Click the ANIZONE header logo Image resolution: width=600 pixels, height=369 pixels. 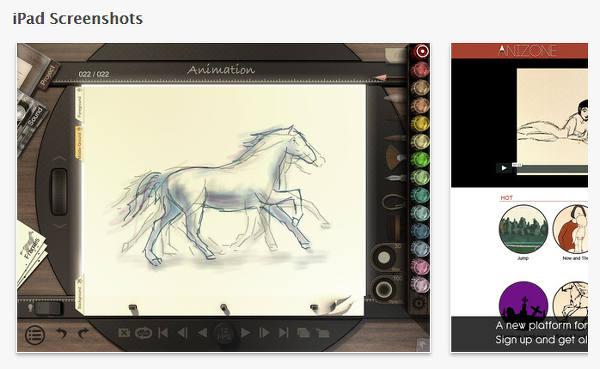click(527, 51)
